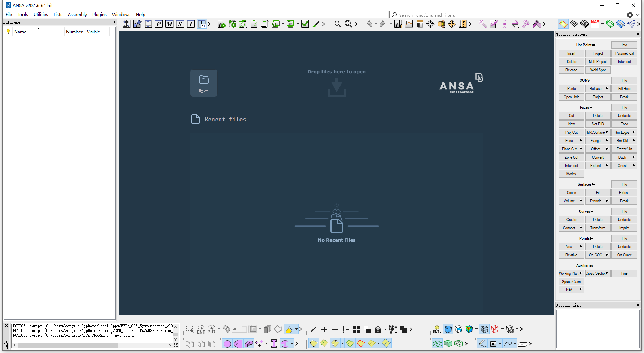Click the Space Claim button
Viewport: 644px width, 353px height.
[571, 282]
